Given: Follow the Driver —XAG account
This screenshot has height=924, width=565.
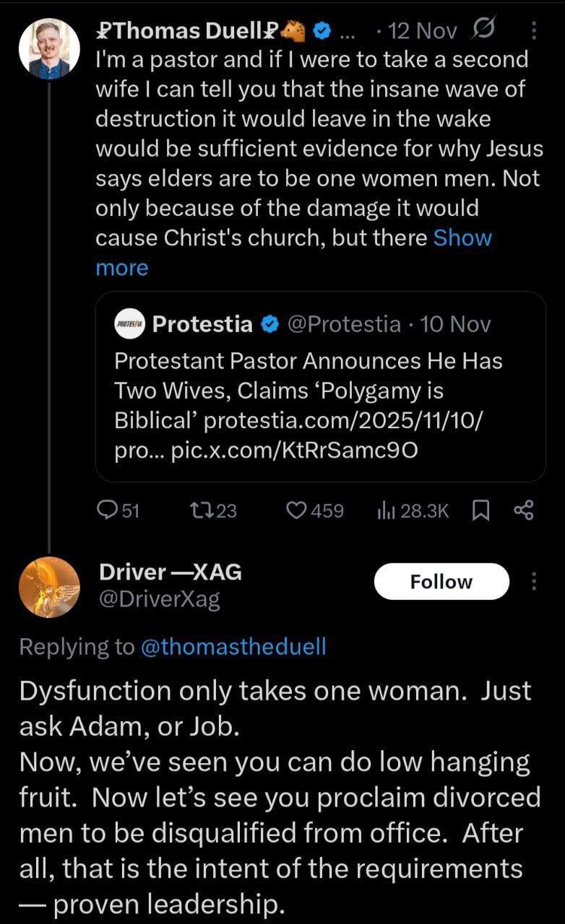Looking at the screenshot, I should pos(441,582).
